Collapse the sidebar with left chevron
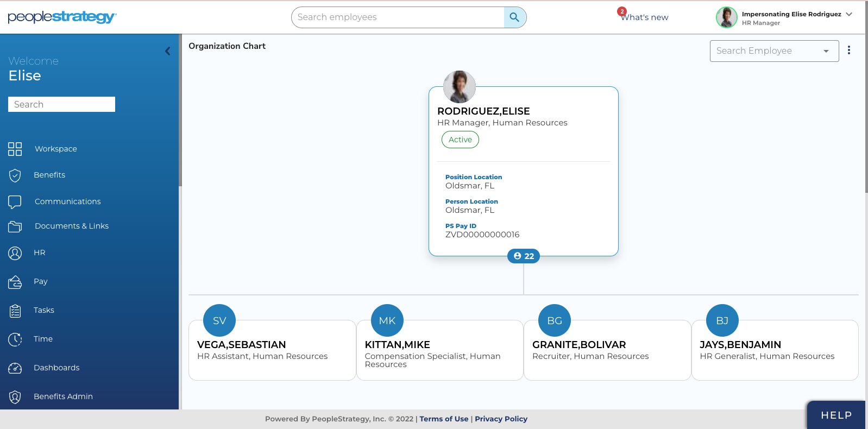This screenshot has height=429, width=868. coord(168,51)
